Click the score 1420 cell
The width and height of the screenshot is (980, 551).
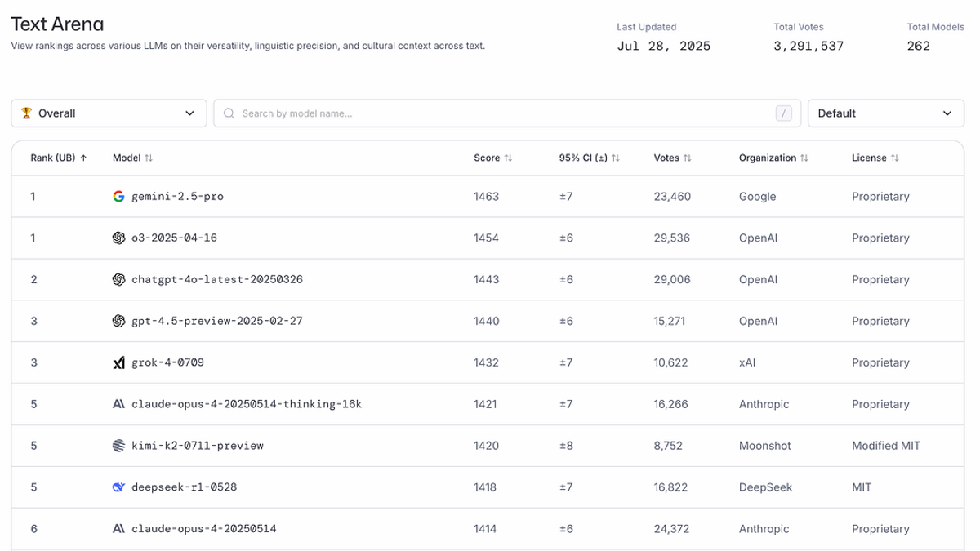[486, 446]
